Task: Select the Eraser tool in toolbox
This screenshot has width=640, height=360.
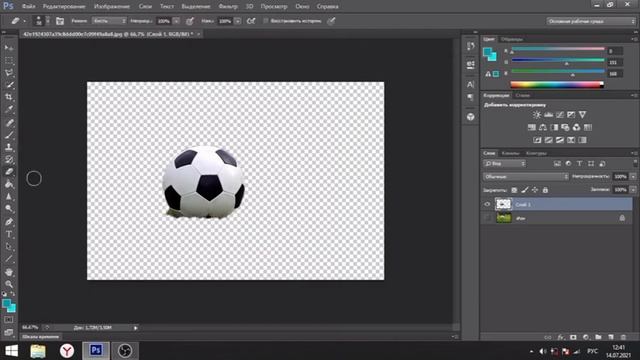Action: point(9,172)
